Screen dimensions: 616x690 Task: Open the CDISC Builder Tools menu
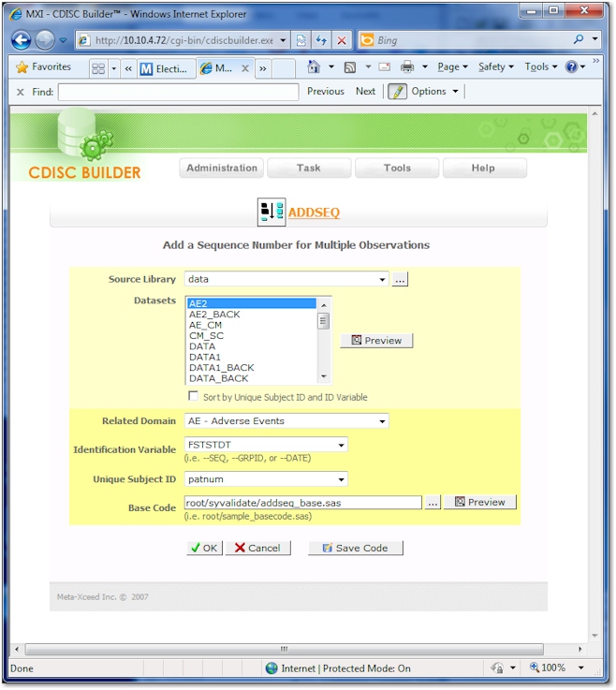point(397,169)
